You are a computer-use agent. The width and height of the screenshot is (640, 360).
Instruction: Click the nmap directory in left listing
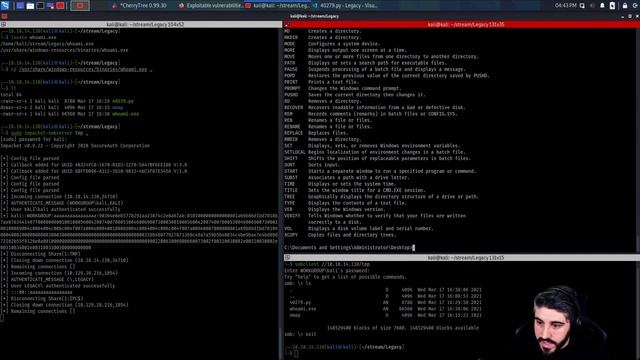click(118, 107)
